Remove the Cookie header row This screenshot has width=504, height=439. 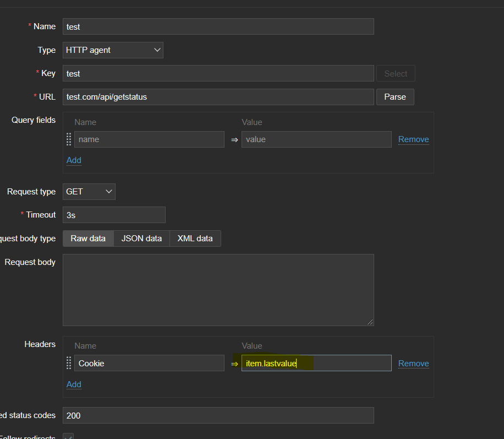click(413, 364)
